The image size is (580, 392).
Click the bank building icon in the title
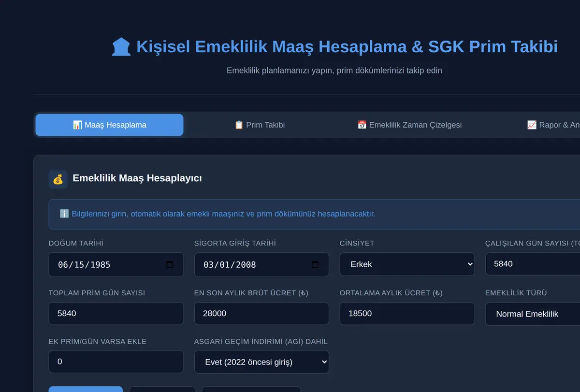click(x=121, y=47)
